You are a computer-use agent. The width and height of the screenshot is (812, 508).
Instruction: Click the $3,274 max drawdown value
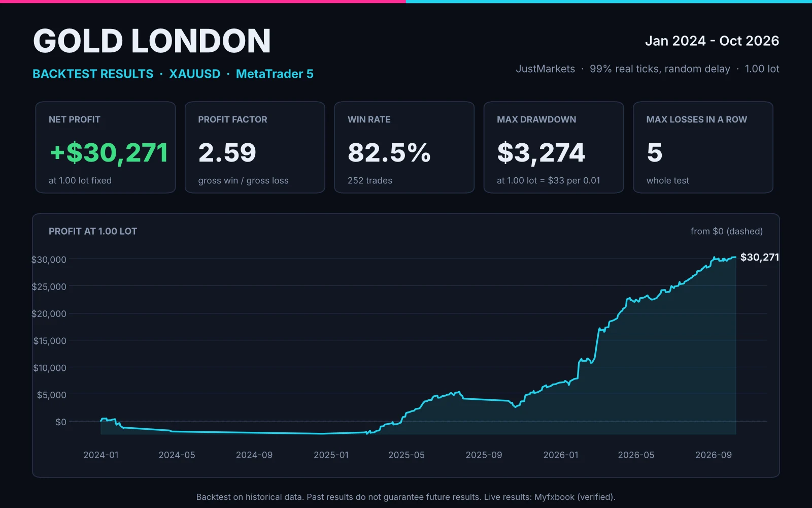[541, 153]
